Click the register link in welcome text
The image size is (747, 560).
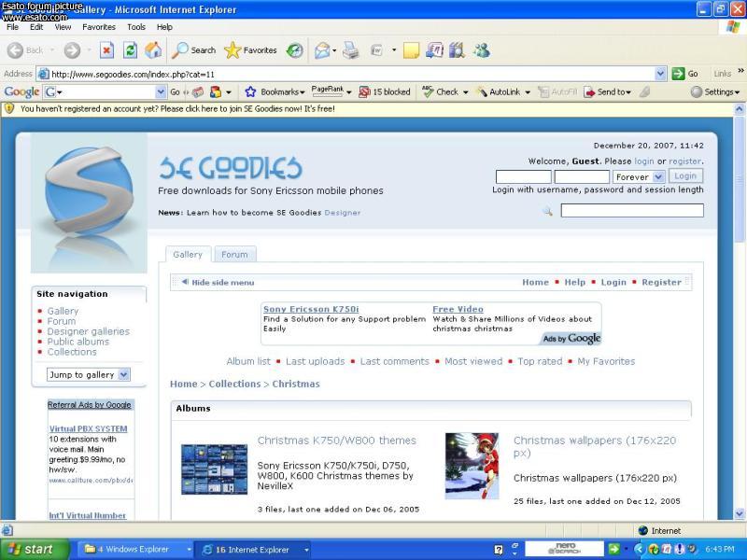(x=685, y=161)
